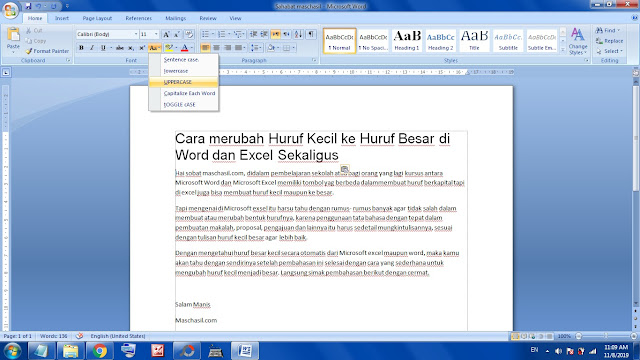Image resolution: width=640 pixels, height=360 pixels.
Task: Click the Grow Font icon
Action: [166, 34]
